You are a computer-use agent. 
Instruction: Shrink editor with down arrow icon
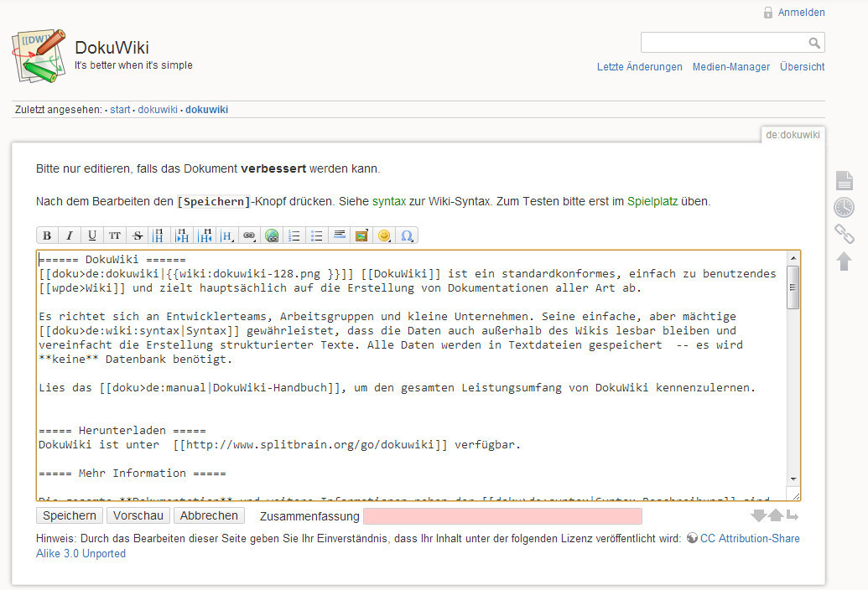[758, 515]
